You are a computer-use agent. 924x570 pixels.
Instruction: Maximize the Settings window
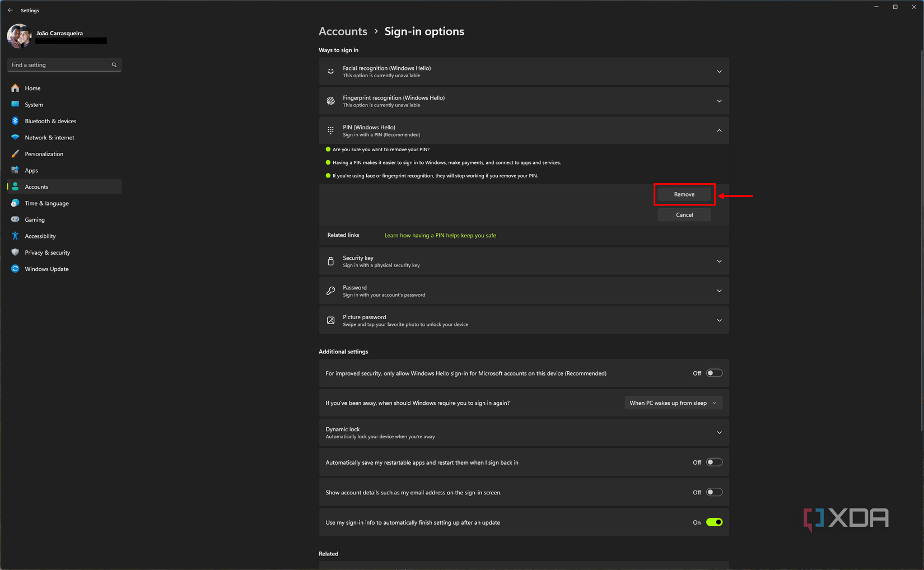coord(895,7)
